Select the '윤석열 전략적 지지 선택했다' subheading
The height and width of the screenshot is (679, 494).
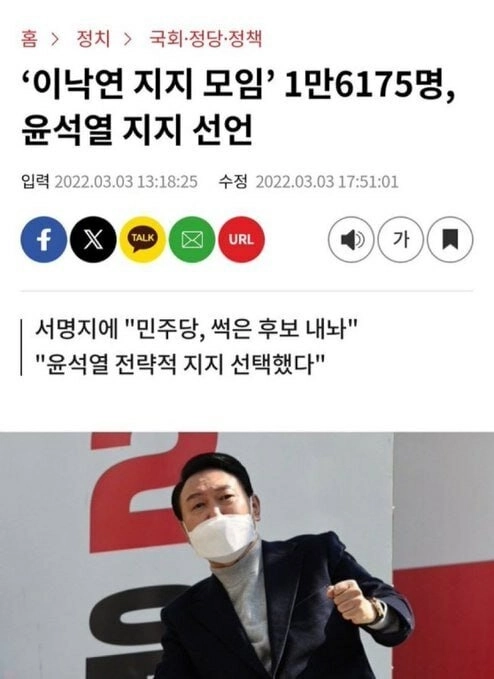[x=180, y=364]
